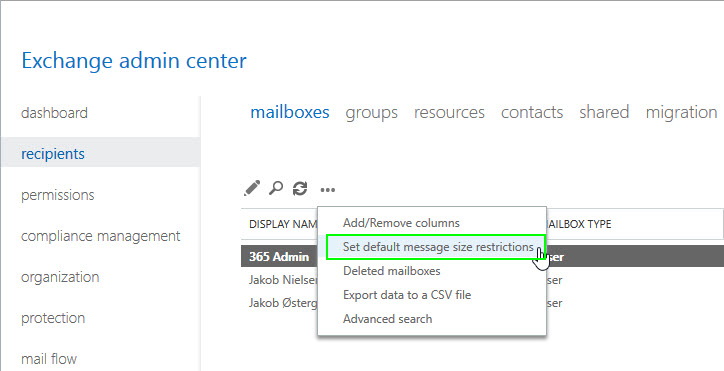Open Deleted mailboxes
This screenshot has height=371, width=724.
[392, 271]
